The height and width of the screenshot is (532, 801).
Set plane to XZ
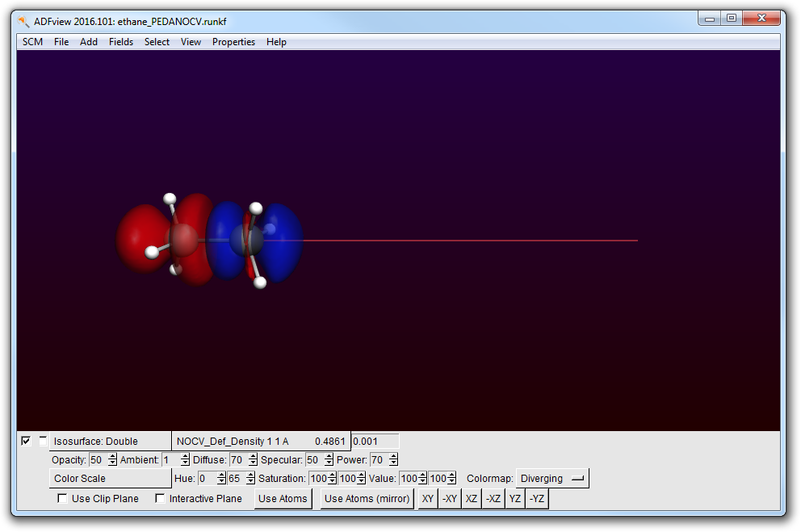pyautogui.click(x=472, y=498)
